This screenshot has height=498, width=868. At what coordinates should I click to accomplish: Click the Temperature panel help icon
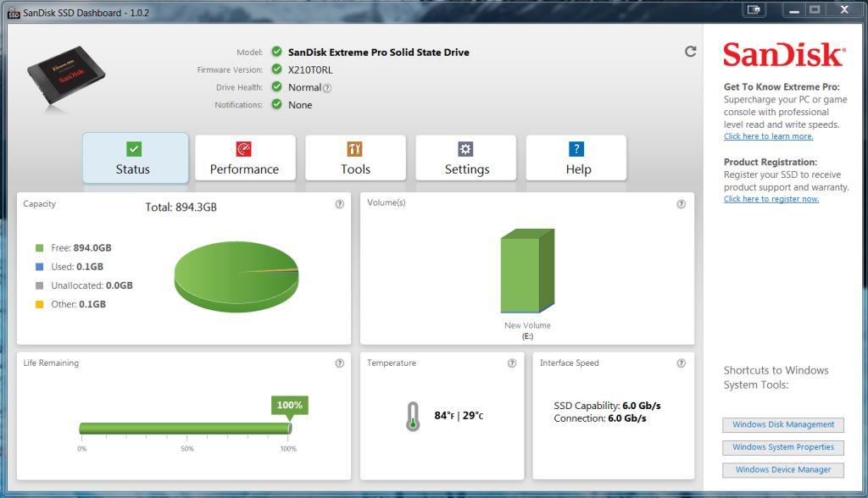pyautogui.click(x=511, y=363)
